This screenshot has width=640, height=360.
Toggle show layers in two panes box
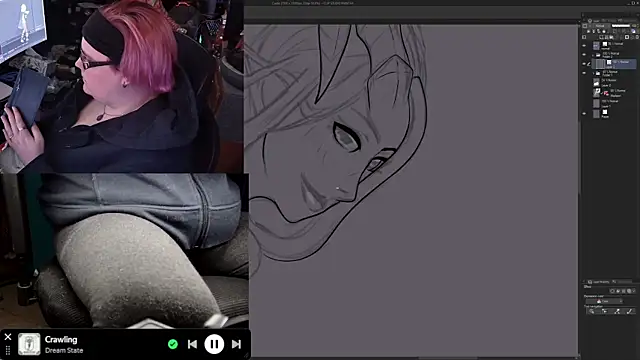pyautogui.click(x=584, y=37)
